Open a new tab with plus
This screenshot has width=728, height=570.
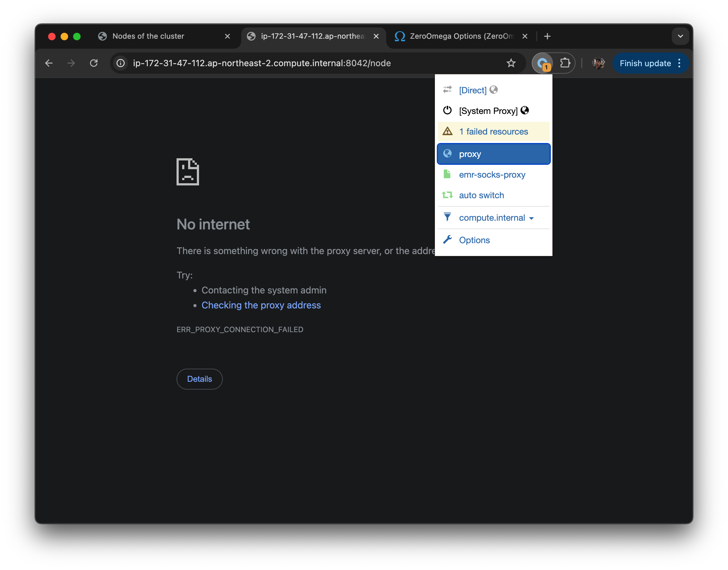click(x=547, y=36)
